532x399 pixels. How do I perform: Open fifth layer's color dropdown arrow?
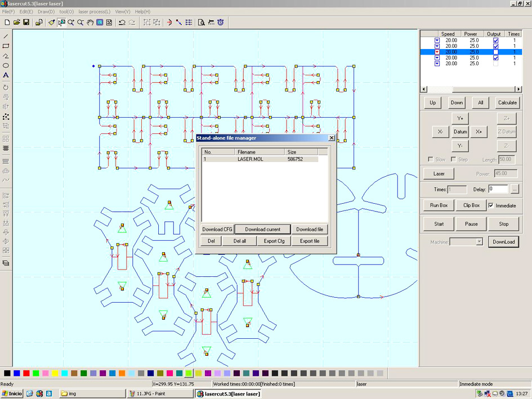pos(437,64)
